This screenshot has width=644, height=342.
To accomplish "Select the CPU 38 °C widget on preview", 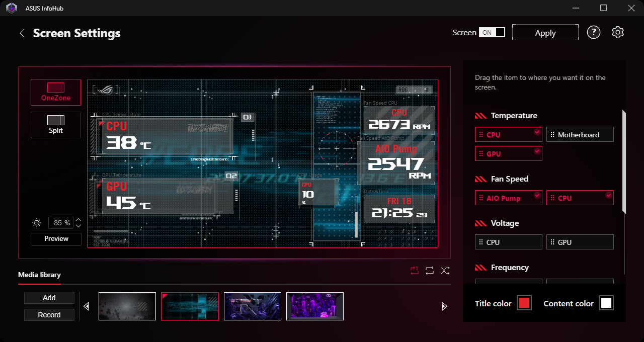I will tap(168, 136).
